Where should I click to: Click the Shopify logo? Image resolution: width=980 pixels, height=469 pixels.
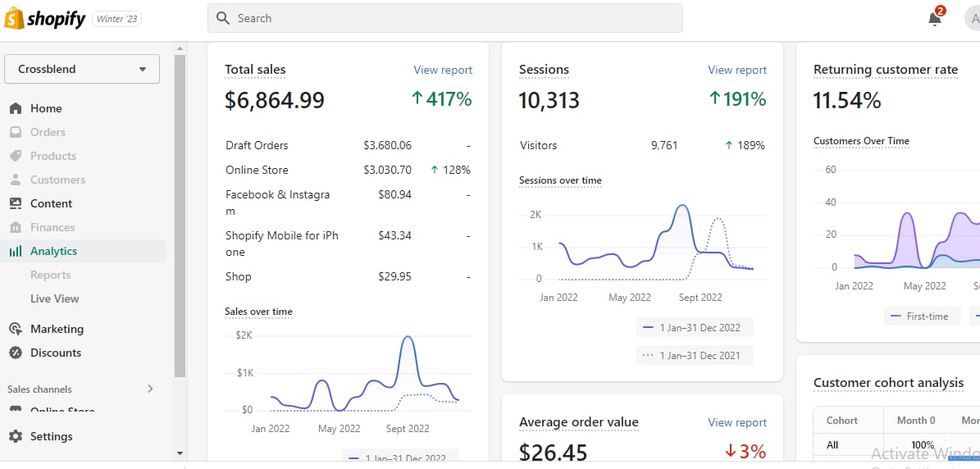[45, 19]
